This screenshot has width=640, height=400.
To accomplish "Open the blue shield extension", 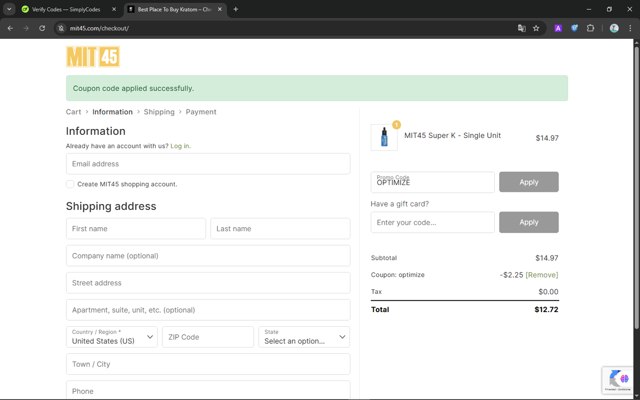I will (x=574, y=28).
